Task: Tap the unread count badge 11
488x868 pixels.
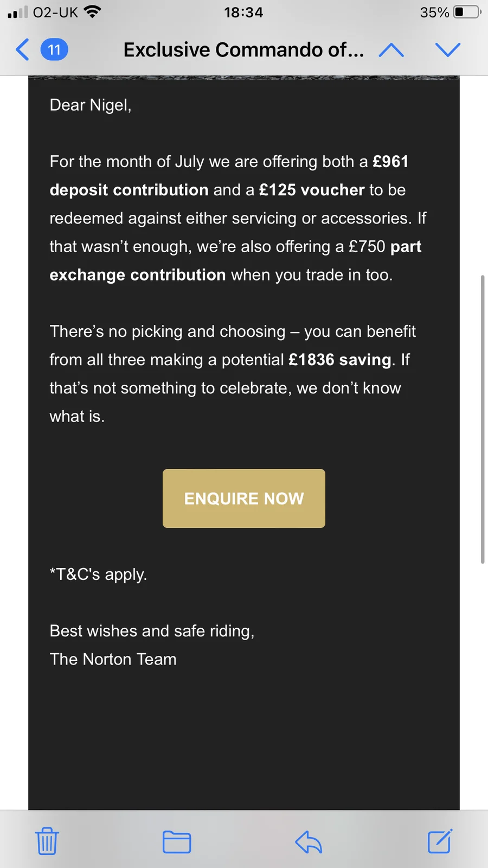Action: point(54,50)
